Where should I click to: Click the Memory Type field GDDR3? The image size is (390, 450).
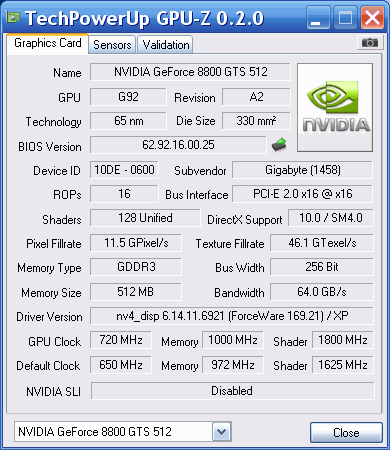(136, 267)
